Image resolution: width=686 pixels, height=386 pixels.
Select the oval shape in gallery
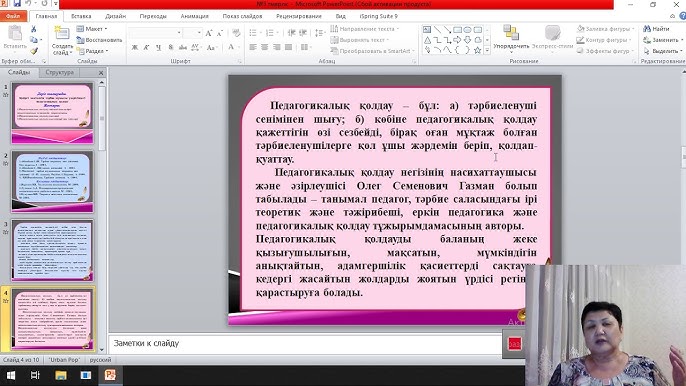(x=467, y=30)
